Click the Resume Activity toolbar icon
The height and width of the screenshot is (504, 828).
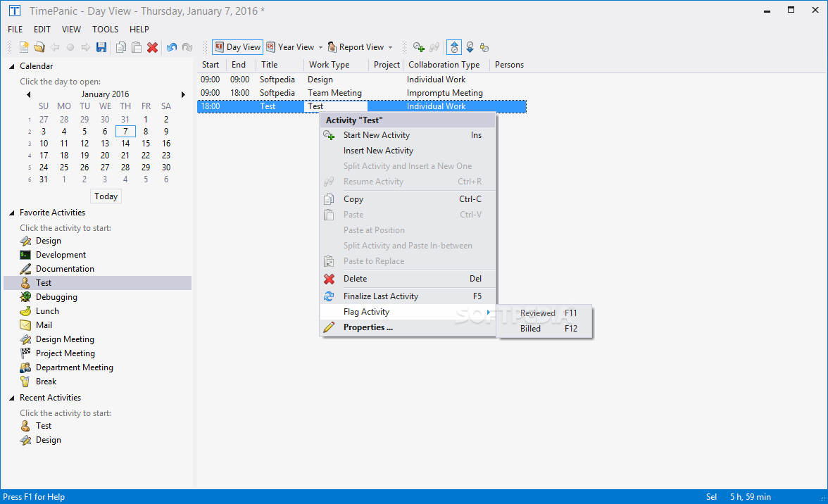[x=434, y=47]
